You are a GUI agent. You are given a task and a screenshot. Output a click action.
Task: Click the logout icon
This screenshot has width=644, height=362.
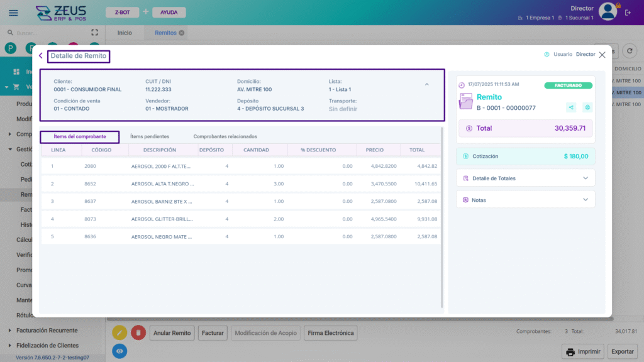tap(628, 13)
